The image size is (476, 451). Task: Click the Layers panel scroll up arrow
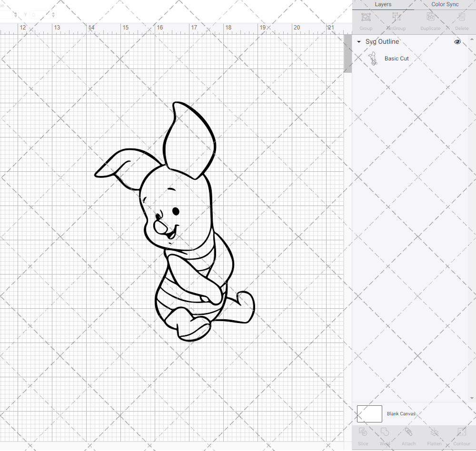tap(471, 39)
